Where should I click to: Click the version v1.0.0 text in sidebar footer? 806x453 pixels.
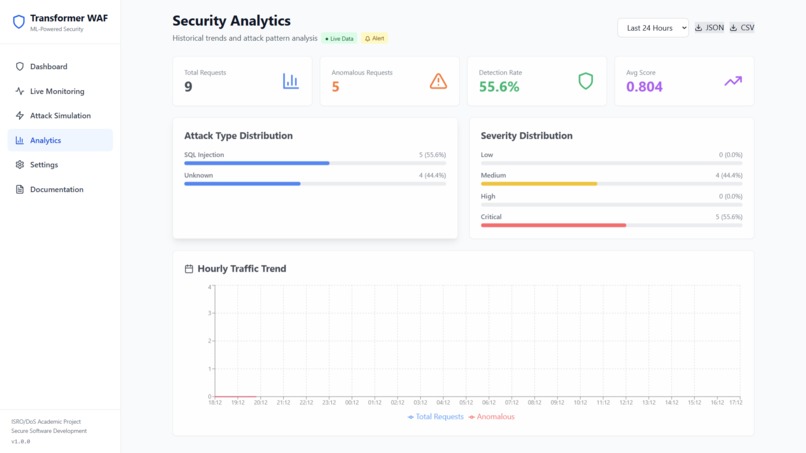21,442
